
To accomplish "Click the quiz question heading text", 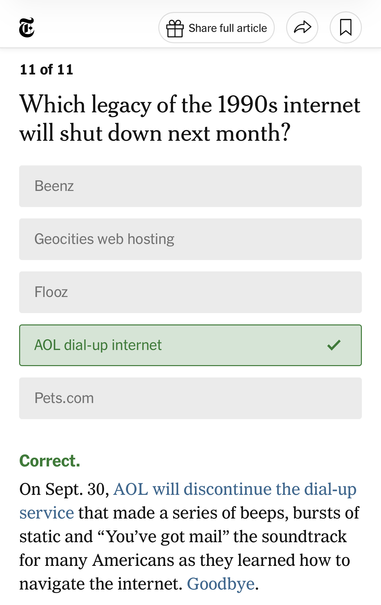I will pos(190,118).
